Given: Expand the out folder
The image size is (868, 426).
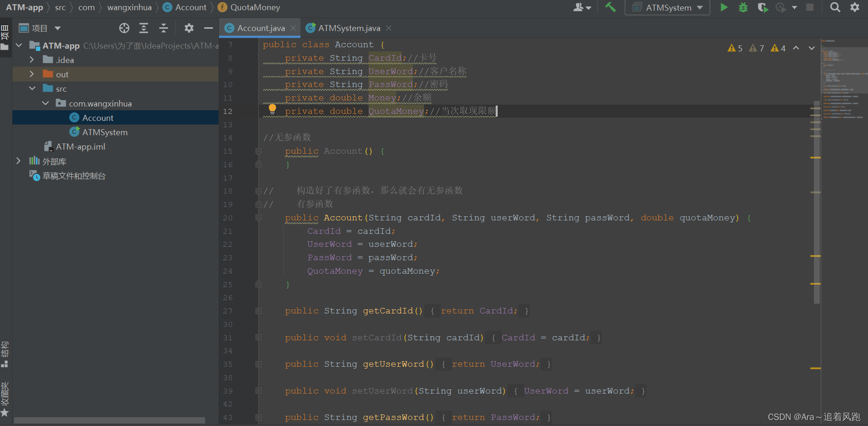Looking at the screenshot, I should (x=31, y=74).
